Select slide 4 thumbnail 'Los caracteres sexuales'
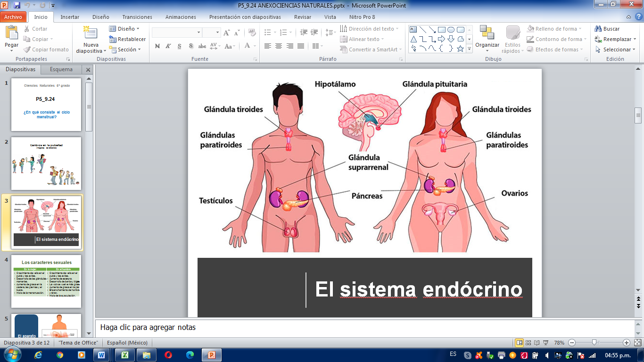 tap(46, 281)
